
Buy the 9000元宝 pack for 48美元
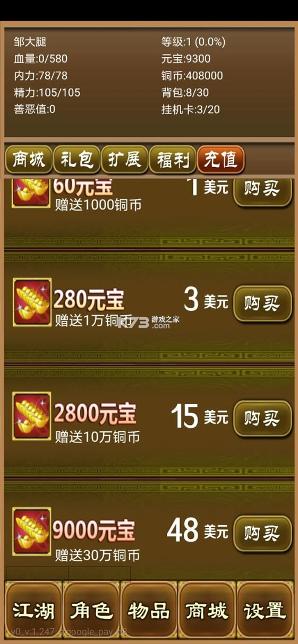click(262, 532)
